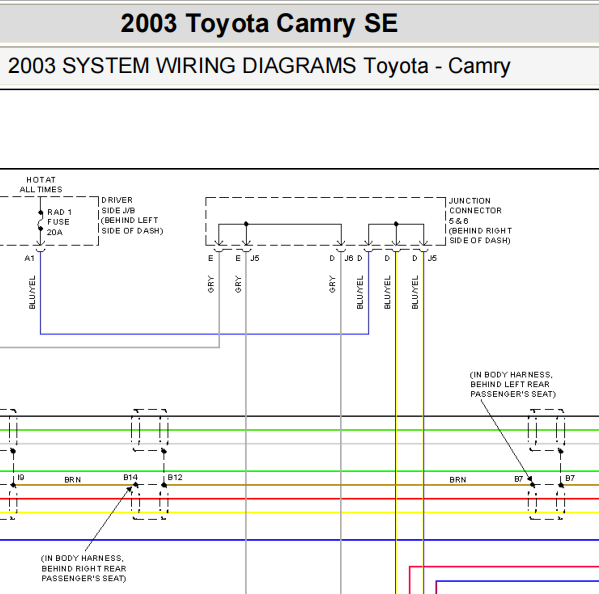This screenshot has width=599, height=594.
Task: Click BRN wire label between I9 and B14
Action: [x=73, y=479]
